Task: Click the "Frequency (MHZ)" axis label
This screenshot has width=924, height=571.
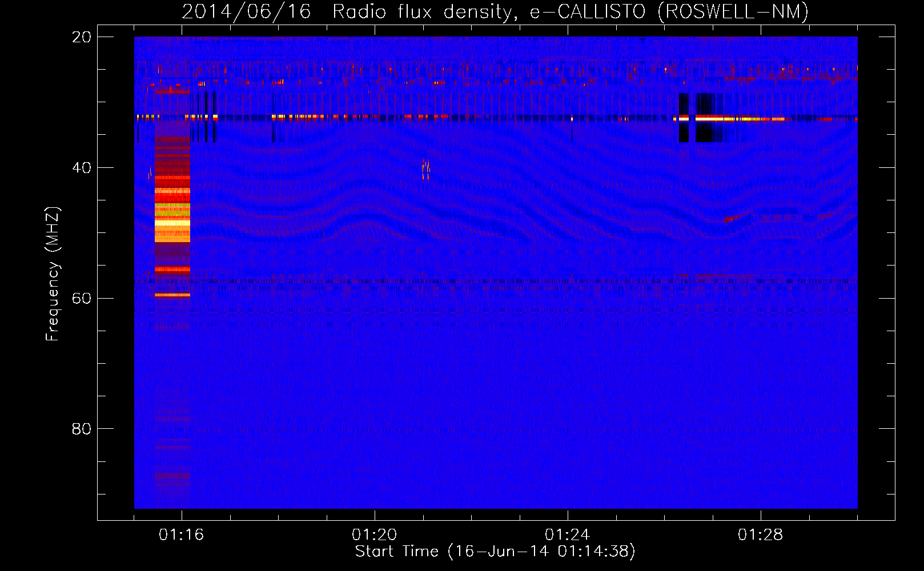Action: (52, 274)
